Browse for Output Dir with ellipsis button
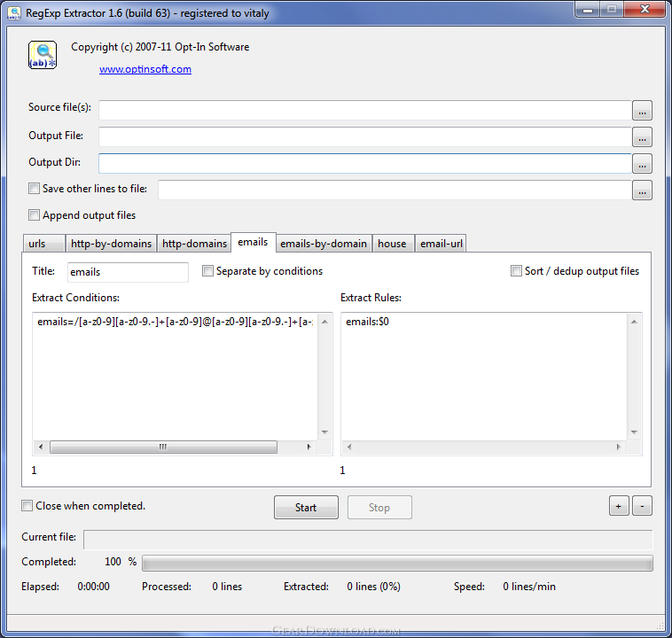Image resolution: width=672 pixels, height=638 pixels. click(x=642, y=164)
